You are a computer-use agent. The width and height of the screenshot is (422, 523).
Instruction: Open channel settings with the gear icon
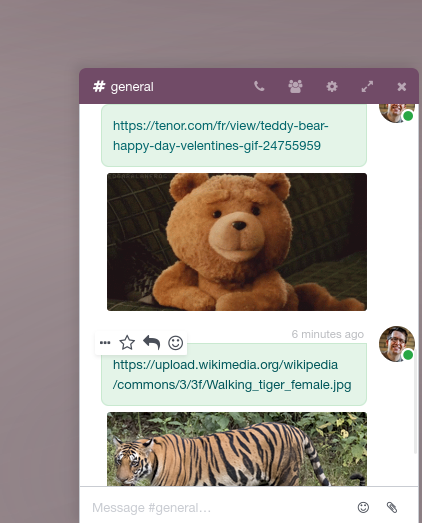(x=332, y=87)
